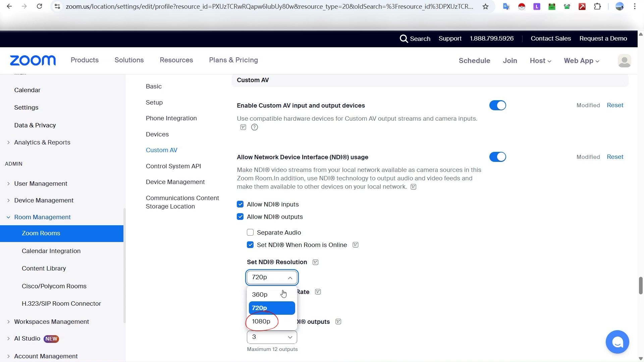Reset the Allow NDI usage setting
This screenshot has height=362, width=644.
pyautogui.click(x=615, y=157)
